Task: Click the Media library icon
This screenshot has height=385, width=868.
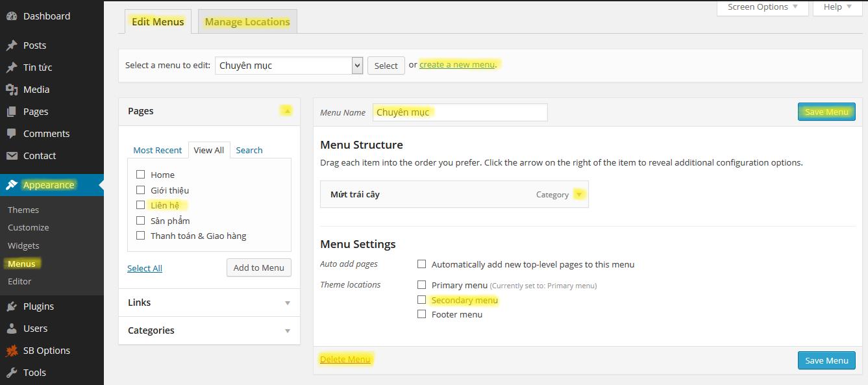Action: (12, 90)
